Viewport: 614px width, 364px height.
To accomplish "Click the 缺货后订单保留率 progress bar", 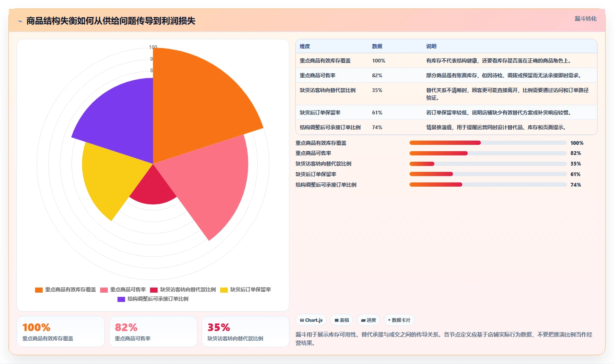I will (488, 174).
